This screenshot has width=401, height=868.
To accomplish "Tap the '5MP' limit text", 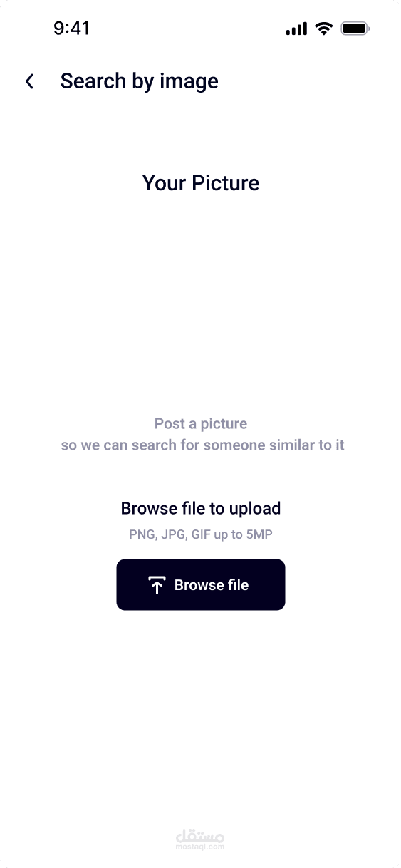I will click(259, 534).
